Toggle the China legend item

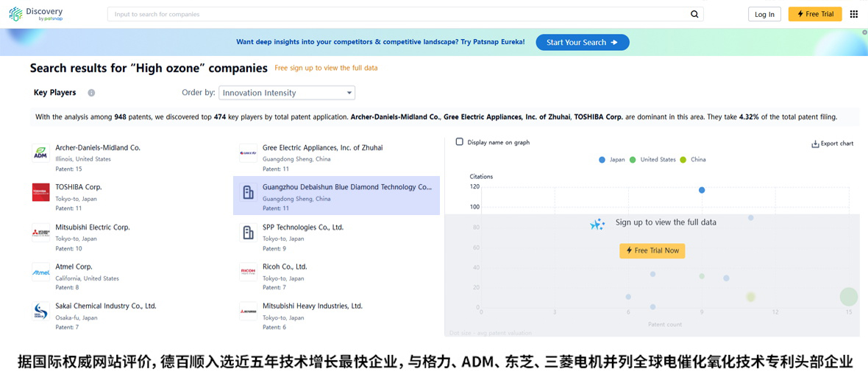click(692, 160)
